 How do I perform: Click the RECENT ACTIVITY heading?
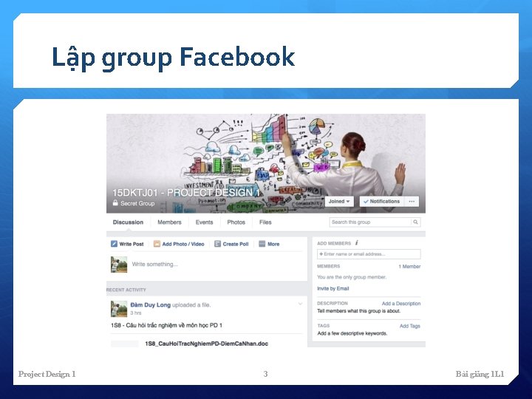pyautogui.click(x=126, y=290)
